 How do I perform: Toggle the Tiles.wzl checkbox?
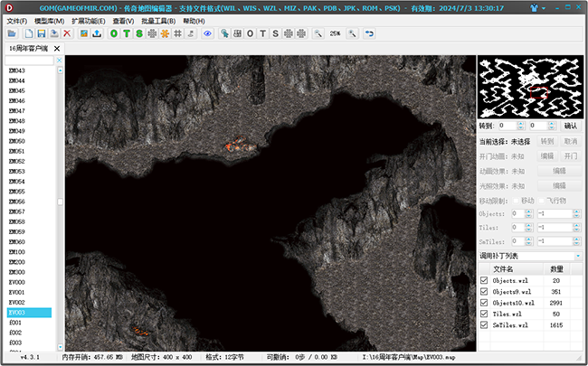point(484,314)
